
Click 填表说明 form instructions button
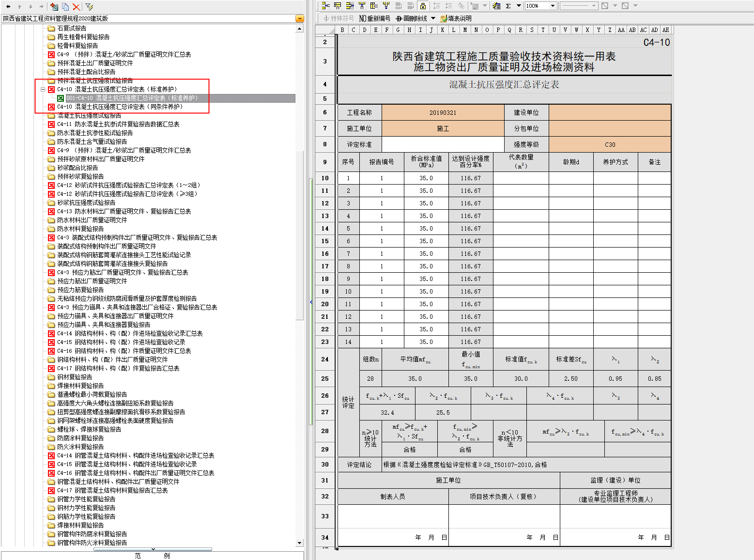(456, 18)
